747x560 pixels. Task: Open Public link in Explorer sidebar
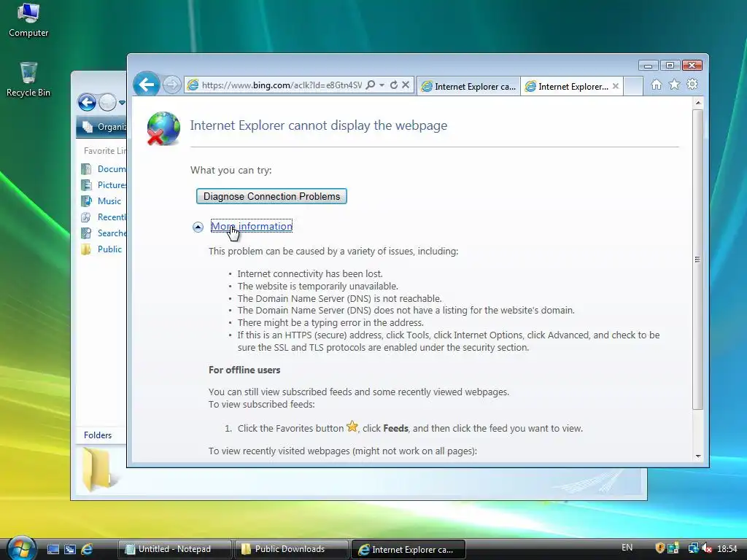click(x=101, y=249)
